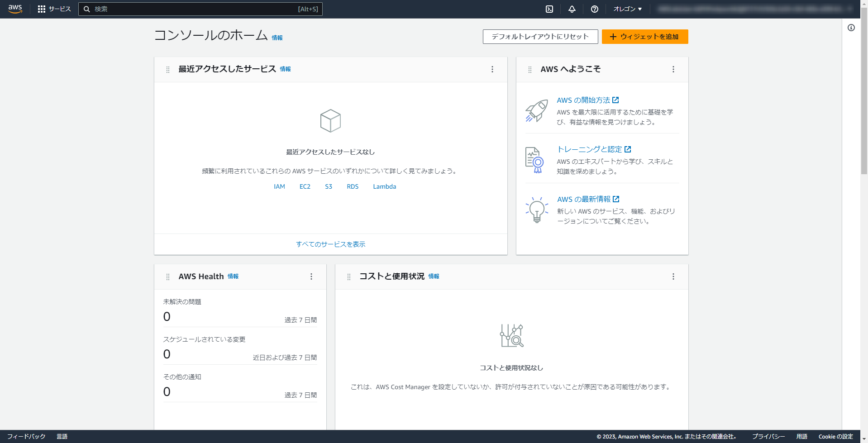Click the light bulb icon for AWS の最新情報
The width and height of the screenshot is (868, 443).
pos(536,210)
